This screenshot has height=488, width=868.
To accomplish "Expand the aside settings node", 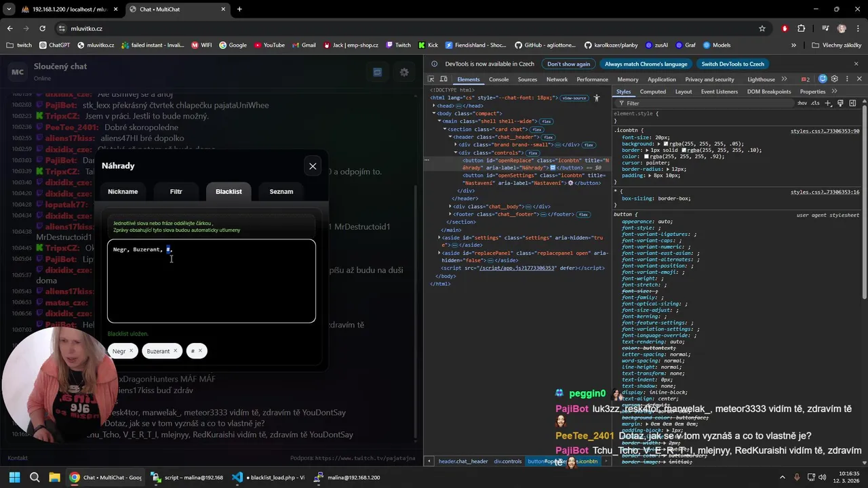I will click(439, 238).
